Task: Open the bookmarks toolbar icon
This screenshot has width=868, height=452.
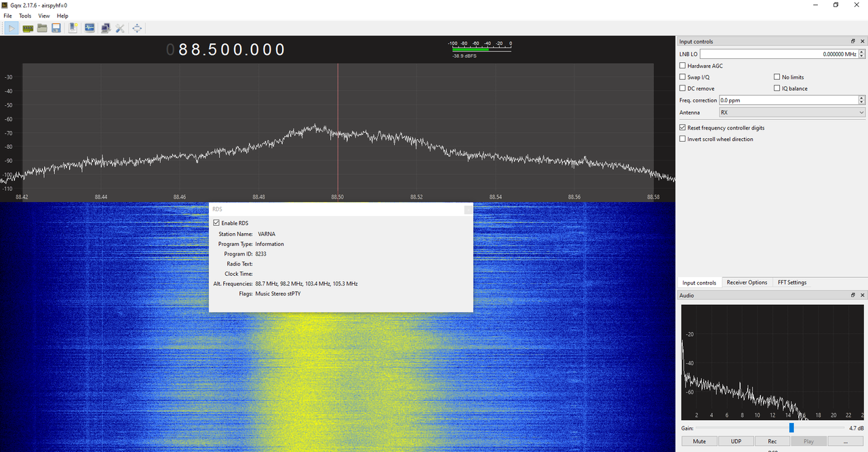Action: pos(73,28)
